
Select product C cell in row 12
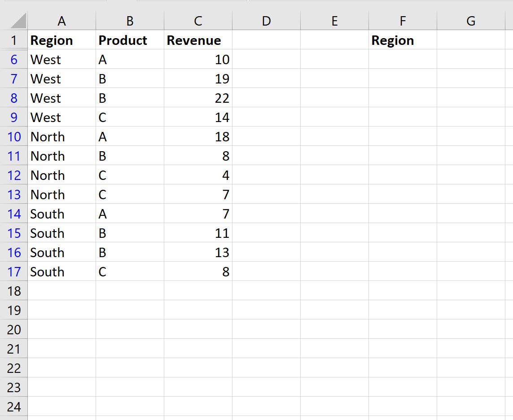[130, 175]
